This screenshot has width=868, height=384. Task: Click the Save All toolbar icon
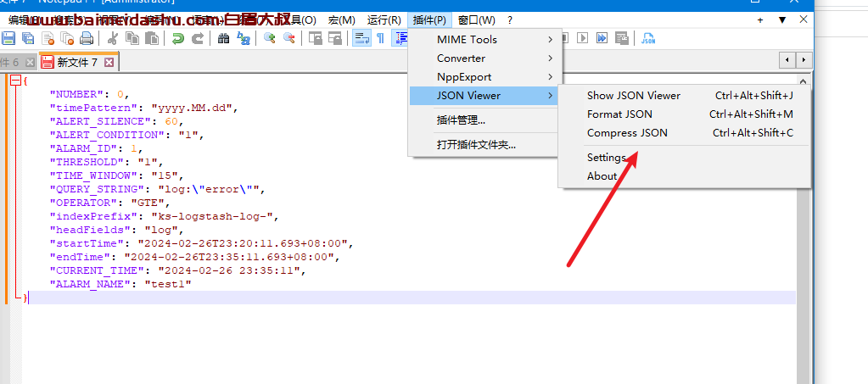28,38
